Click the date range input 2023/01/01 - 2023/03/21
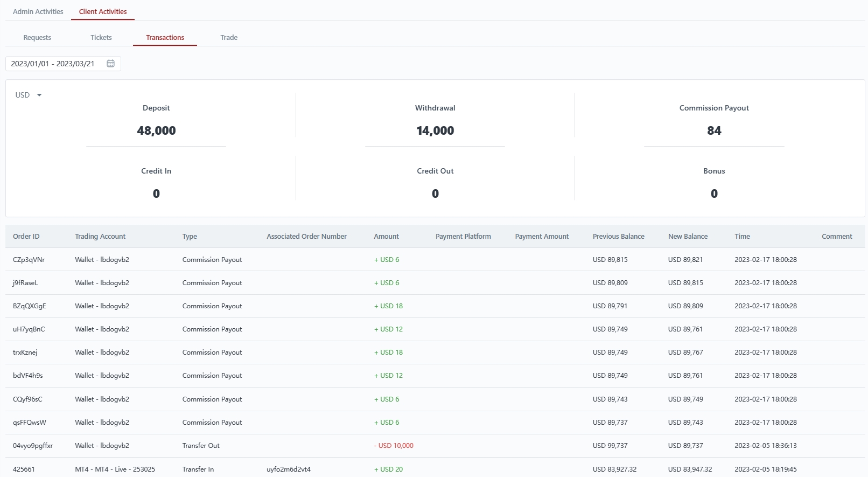Viewport: 868px width, 477px height. (x=53, y=64)
